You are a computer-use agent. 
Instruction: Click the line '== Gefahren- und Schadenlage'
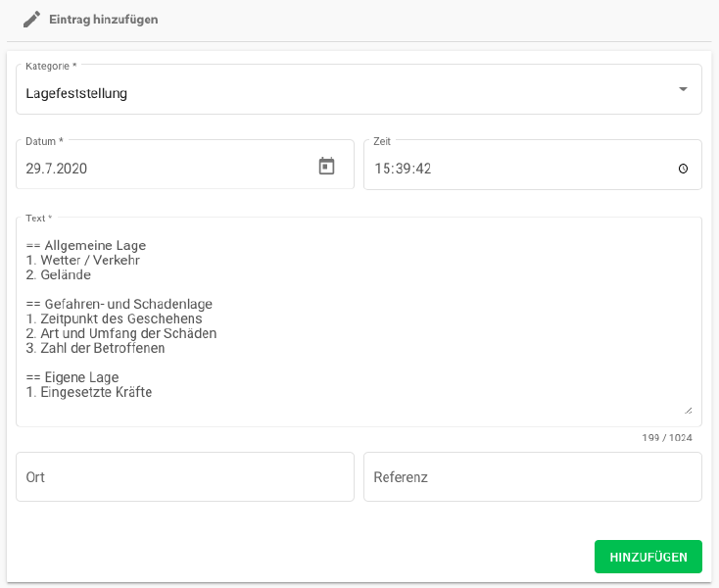119,304
